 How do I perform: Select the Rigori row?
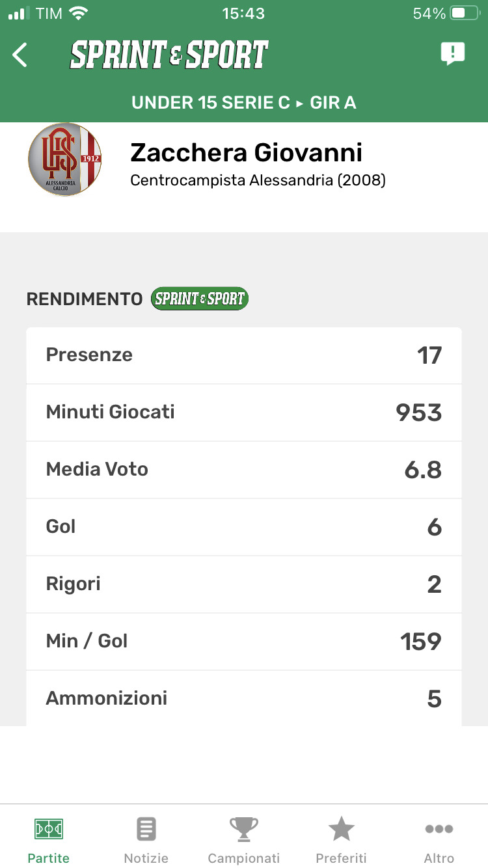pyautogui.click(x=244, y=584)
